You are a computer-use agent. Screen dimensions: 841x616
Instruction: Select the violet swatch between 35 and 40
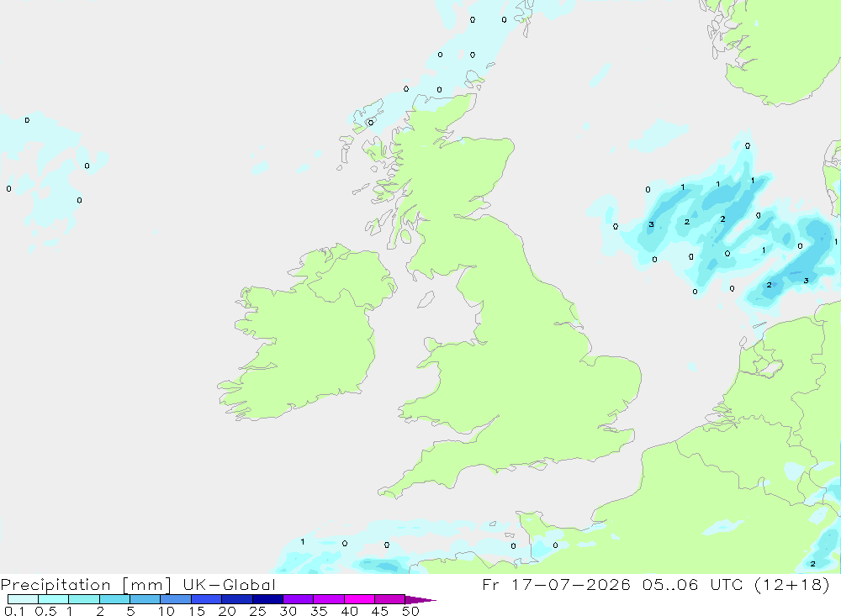(329, 599)
